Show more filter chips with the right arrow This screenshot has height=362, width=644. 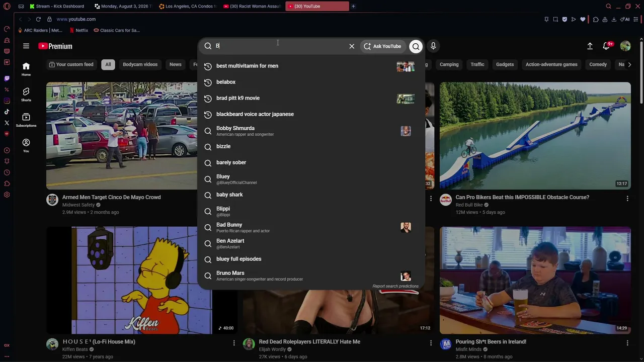(x=629, y=64)
